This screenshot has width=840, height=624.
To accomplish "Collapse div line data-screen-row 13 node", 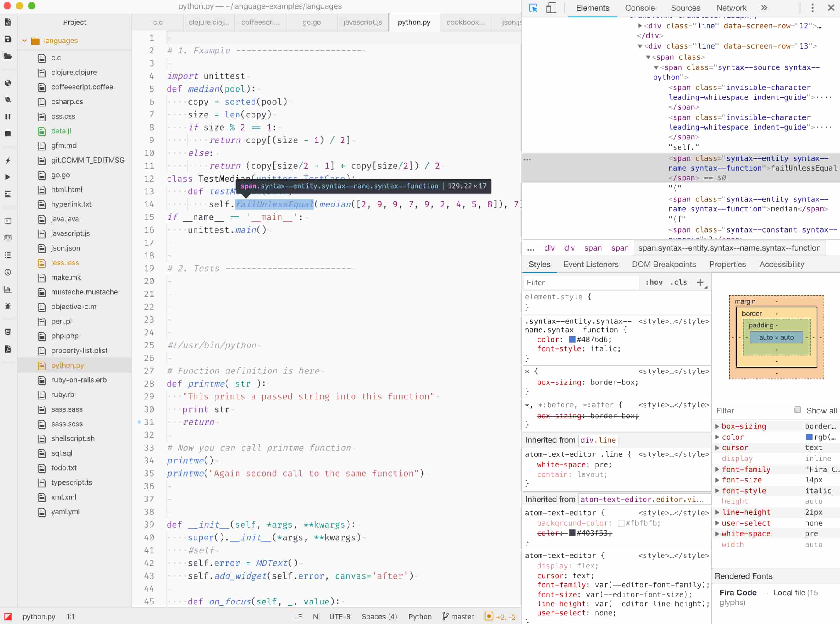I will tap(640, 46).
